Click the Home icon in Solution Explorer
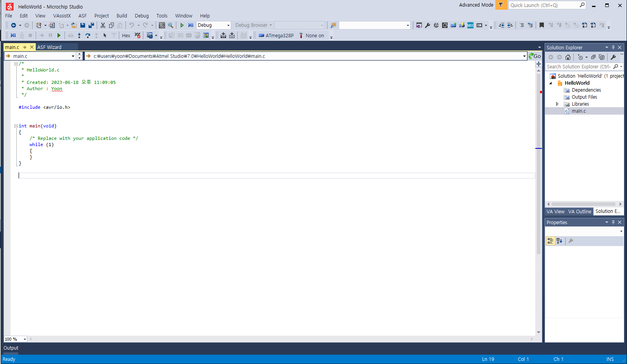Screen dimensions: 627x364 [x=568, y=57]
